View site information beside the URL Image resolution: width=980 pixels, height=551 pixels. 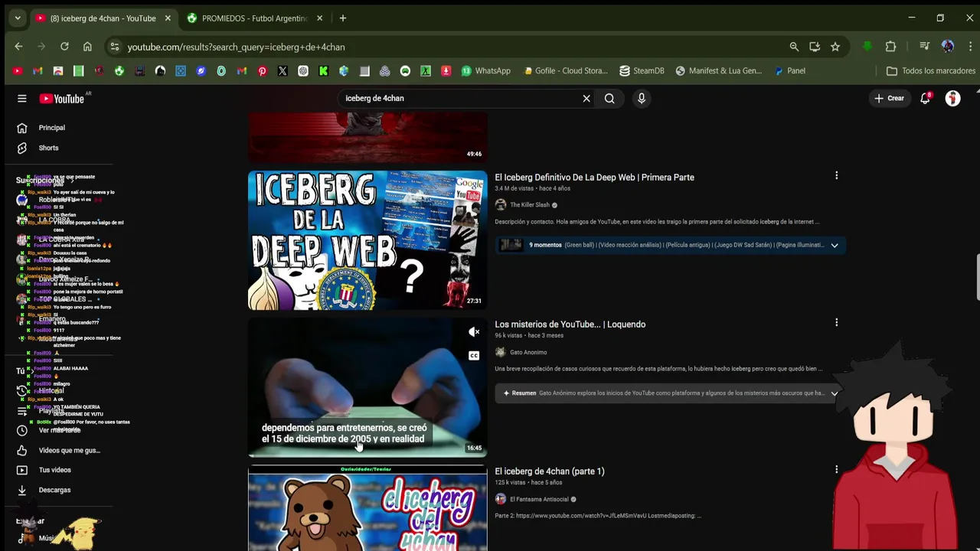click(x=114, y=47)
